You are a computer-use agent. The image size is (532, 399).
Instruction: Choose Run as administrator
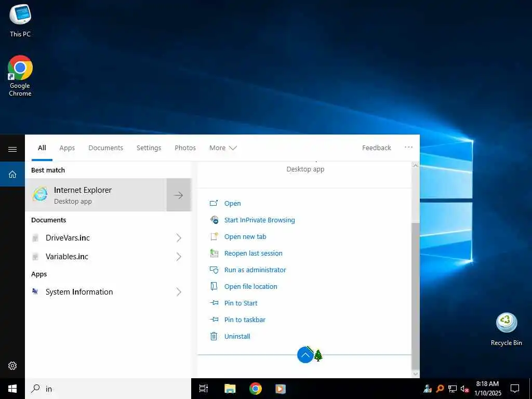coord(255,270)
